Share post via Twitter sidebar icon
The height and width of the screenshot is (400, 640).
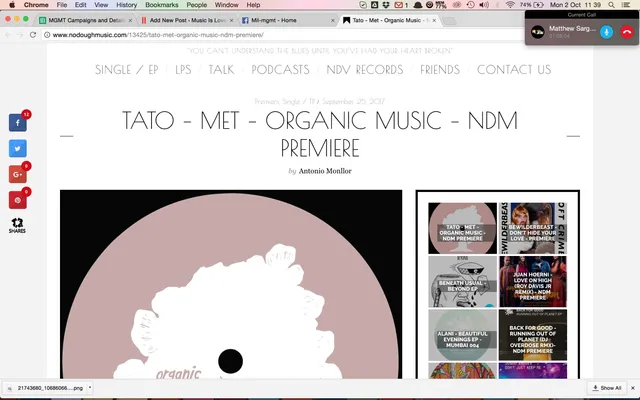(18, 149)
